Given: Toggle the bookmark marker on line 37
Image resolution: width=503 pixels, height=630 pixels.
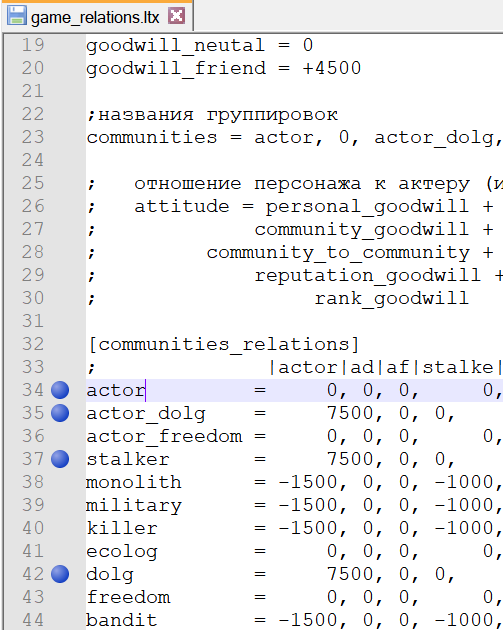Looking at the screenshot, I should 60,459.
